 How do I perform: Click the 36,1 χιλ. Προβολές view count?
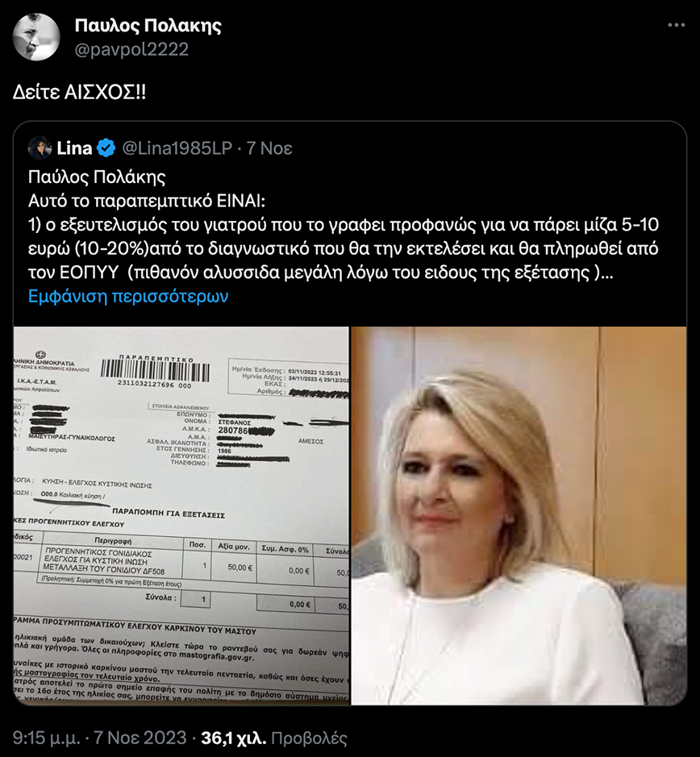click(x=274, y=738)
